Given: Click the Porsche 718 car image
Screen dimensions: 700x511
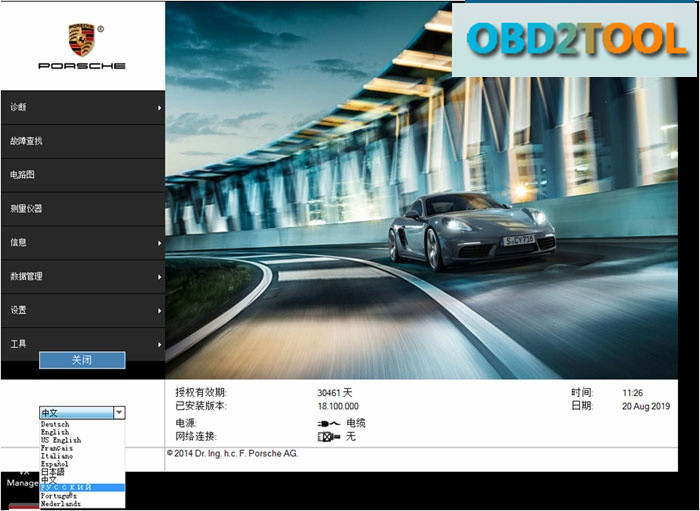Looking at the screenshot, I should tap(472, 231).
